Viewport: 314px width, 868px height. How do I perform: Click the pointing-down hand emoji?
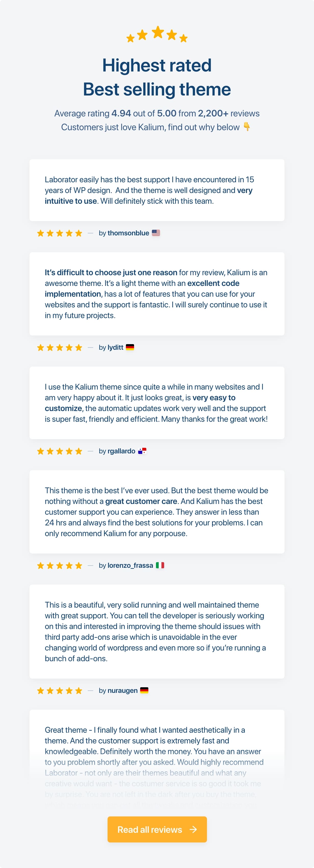click(247, 127)
